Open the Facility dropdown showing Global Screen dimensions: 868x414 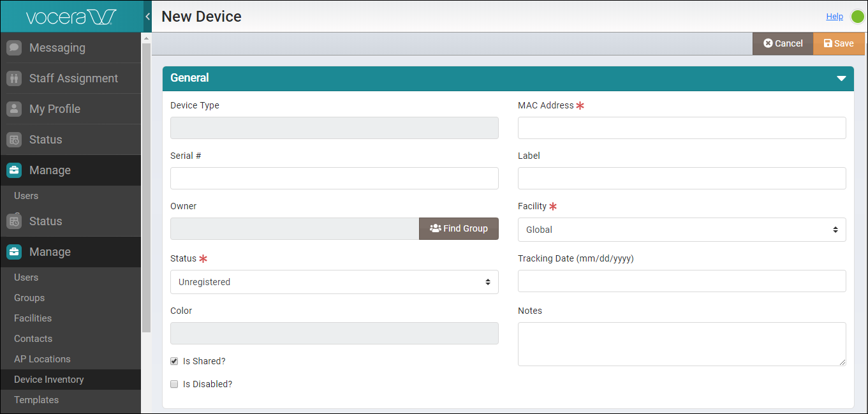tap(681, 230)
